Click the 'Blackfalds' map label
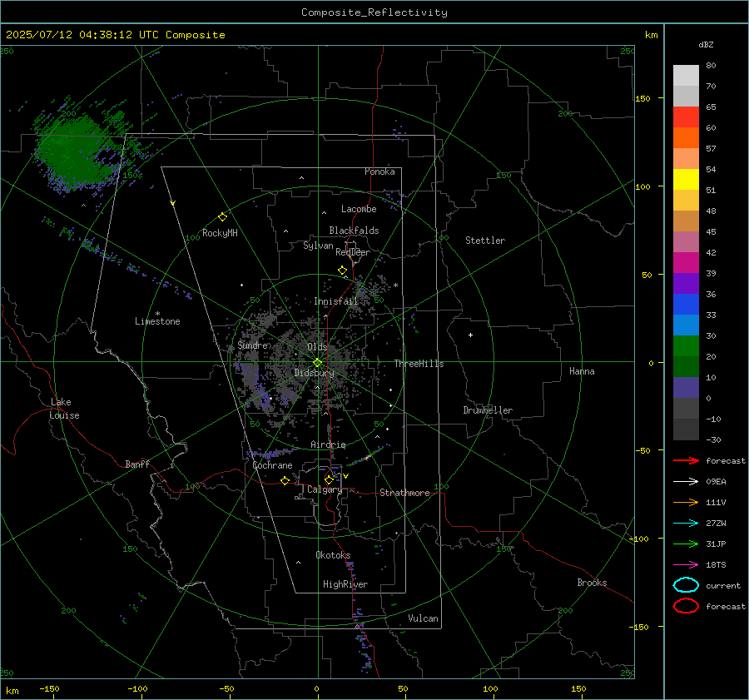Viewport: 749px width, 700px height. point(354,231)
